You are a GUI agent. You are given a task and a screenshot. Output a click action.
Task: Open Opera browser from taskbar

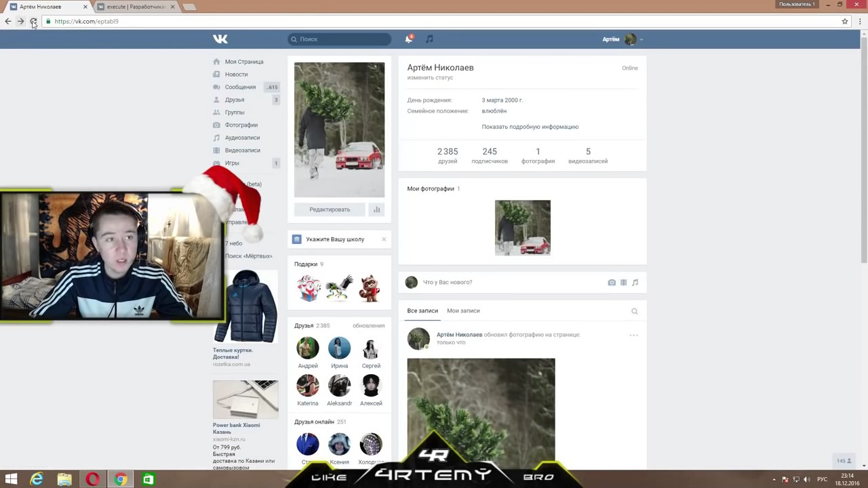coord(92,479)
